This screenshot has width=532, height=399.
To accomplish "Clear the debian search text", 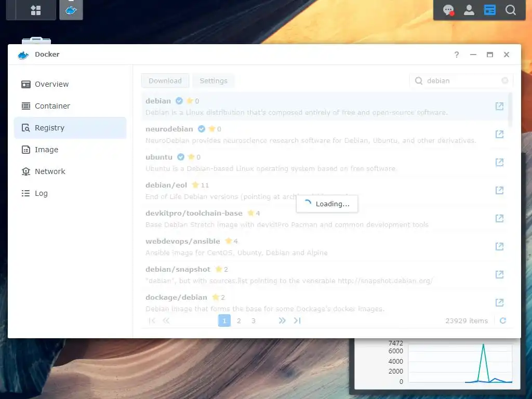I will pos(505,81).
